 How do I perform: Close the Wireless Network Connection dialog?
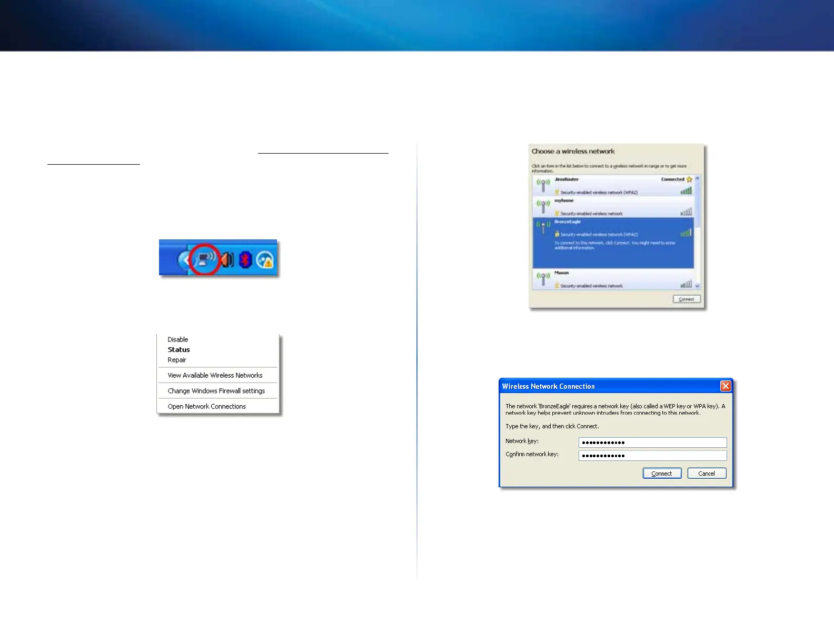726,386
